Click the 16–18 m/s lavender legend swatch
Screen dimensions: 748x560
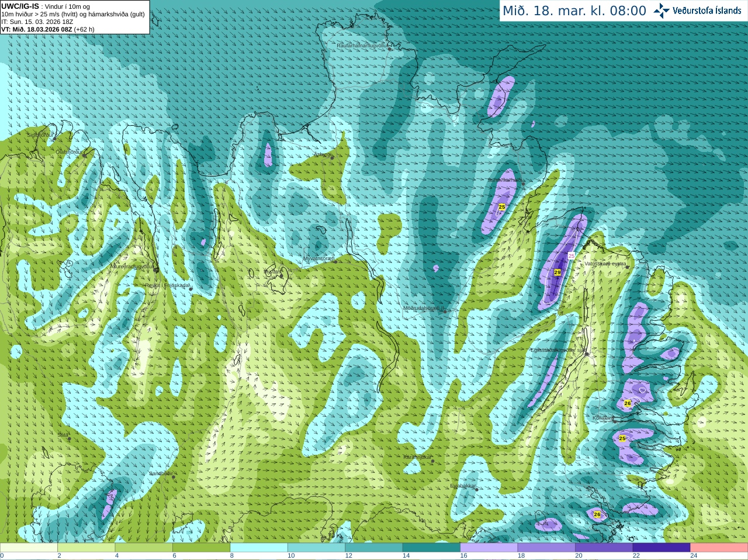[x=489, y=548]
